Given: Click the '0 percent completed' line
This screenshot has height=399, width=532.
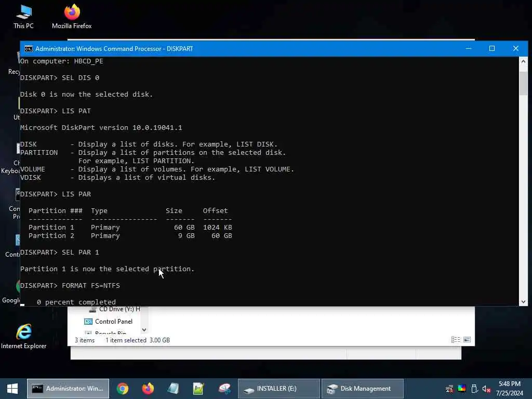Looking at the screenshot, I should 76,302.
